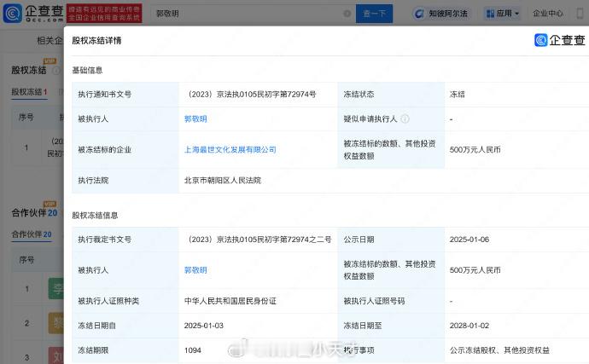This screenshot has width=589, height=364.
Task: Open the green avatar in partner row 1
Action: tap(56, 289)
